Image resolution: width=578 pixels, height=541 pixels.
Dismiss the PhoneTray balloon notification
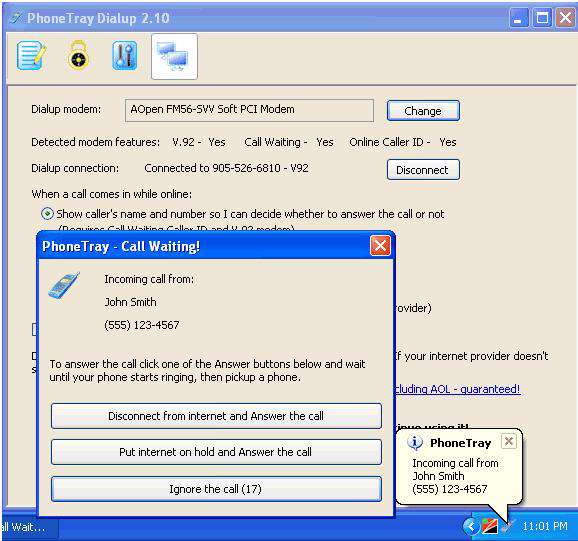[509, 441]
